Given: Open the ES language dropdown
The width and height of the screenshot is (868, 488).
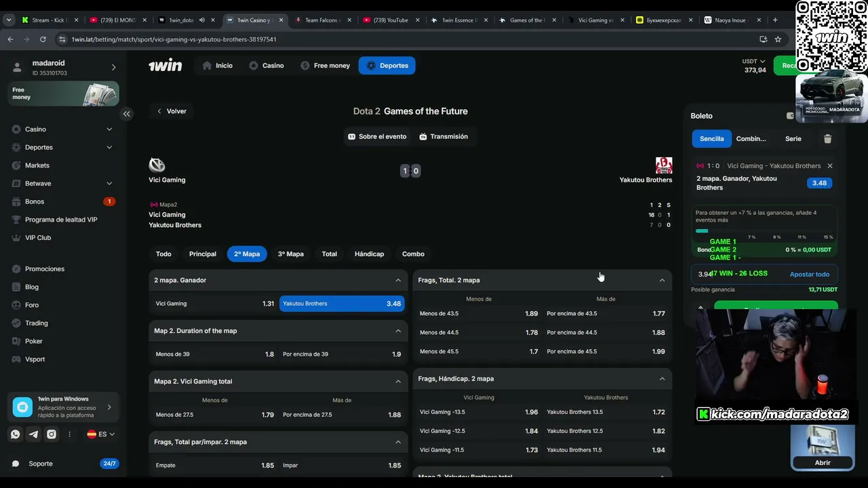Looking at the screenshot, I should 101,434.
